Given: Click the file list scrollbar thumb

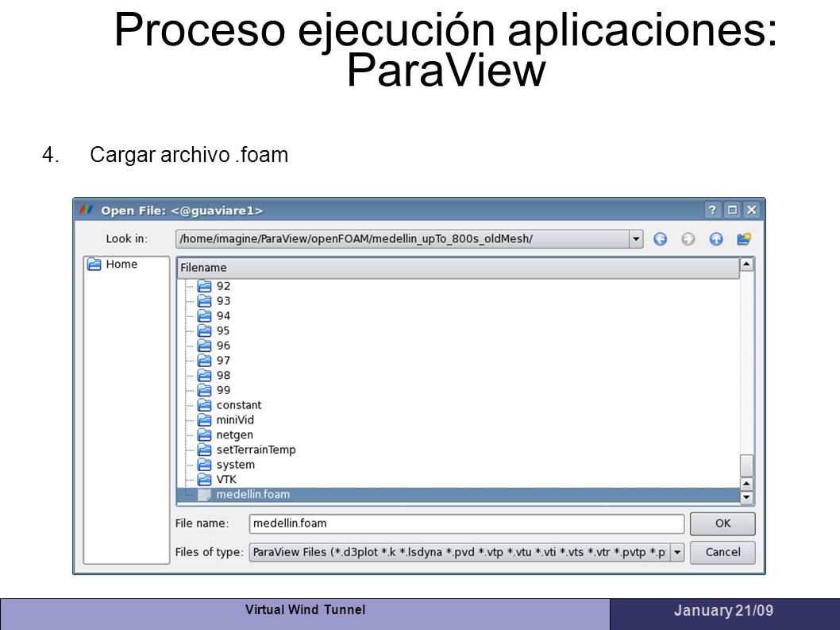Looking at the screenshot, I should [x=747, y=466].
